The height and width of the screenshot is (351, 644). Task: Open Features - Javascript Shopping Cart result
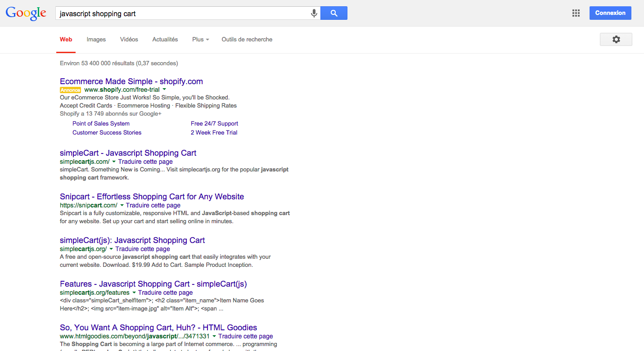[x=153, y=284]
